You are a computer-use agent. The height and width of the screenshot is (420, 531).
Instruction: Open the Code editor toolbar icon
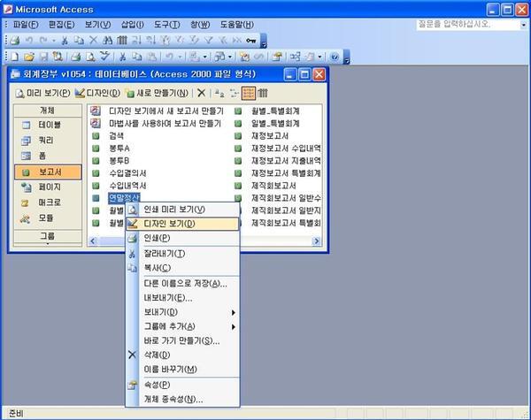pyautogui.click(x=244, y=57)
